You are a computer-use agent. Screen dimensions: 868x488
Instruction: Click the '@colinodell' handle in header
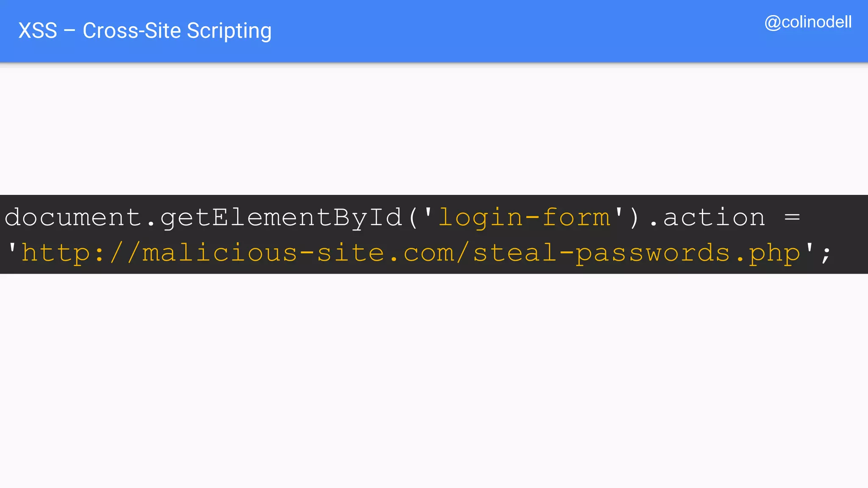click(808, 22)
